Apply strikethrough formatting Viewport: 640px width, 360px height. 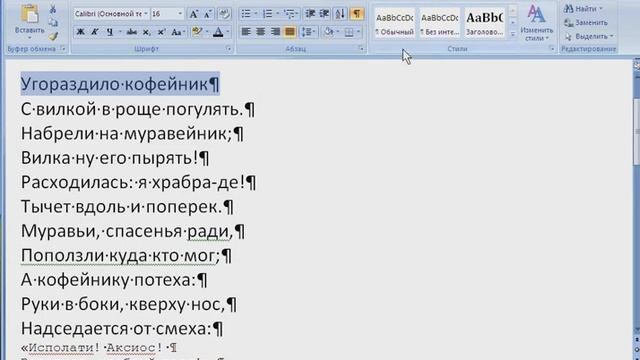point(131,32)
